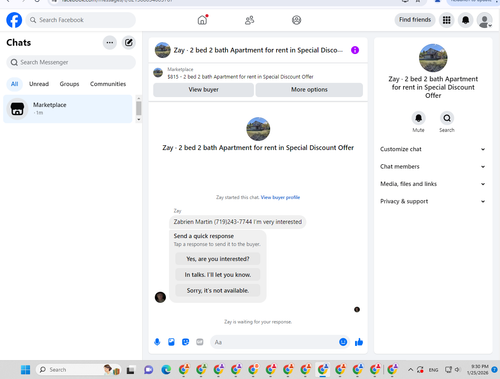500x379 pixels.
Task: Click the Windows Start button
Action: coord(26,370)
